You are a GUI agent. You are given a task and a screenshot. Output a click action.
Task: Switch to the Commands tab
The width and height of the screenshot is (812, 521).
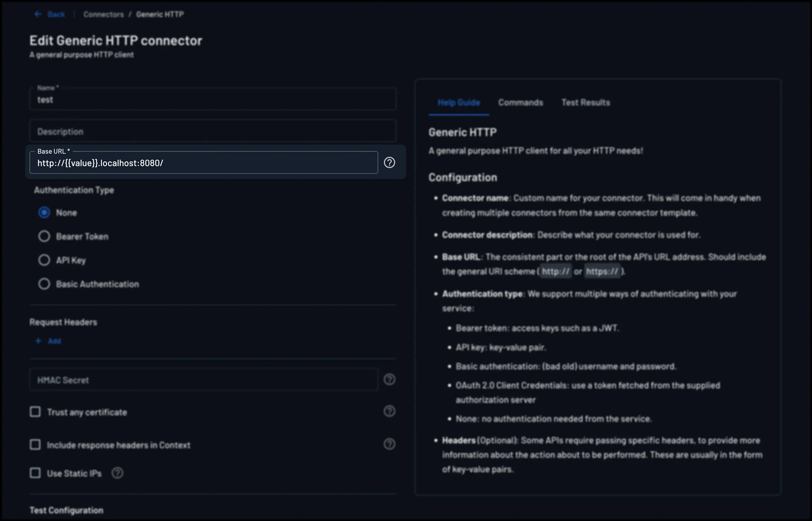tap(520, 103)
